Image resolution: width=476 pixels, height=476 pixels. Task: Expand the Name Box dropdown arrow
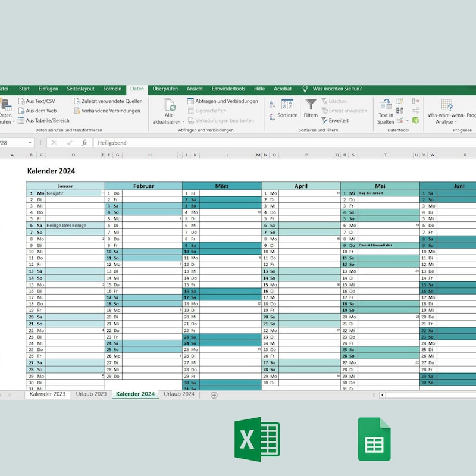[30, 143]
